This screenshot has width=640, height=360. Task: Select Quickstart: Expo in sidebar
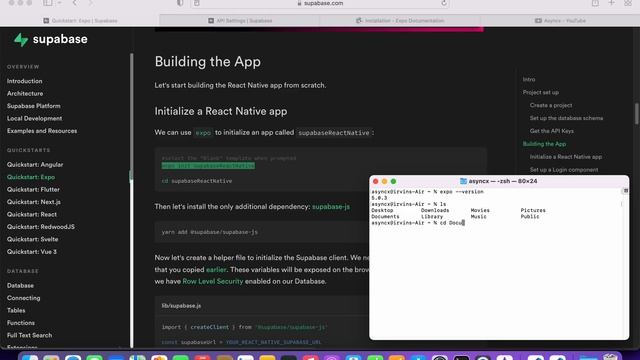click(31, 177)
